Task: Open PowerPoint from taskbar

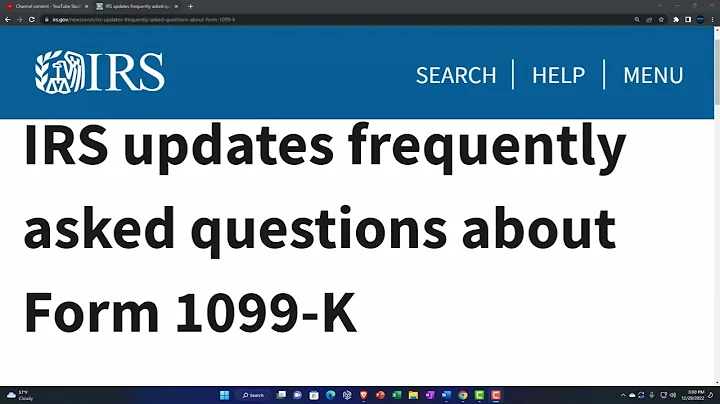Action: (x=380, y=395)
